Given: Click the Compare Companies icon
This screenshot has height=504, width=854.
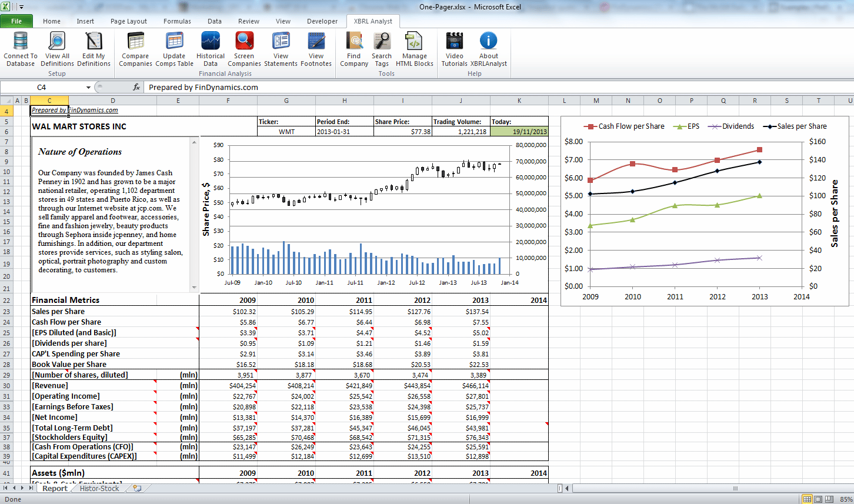Looking at the screenshot, I should pyautogui.click(x=135, y=48).
